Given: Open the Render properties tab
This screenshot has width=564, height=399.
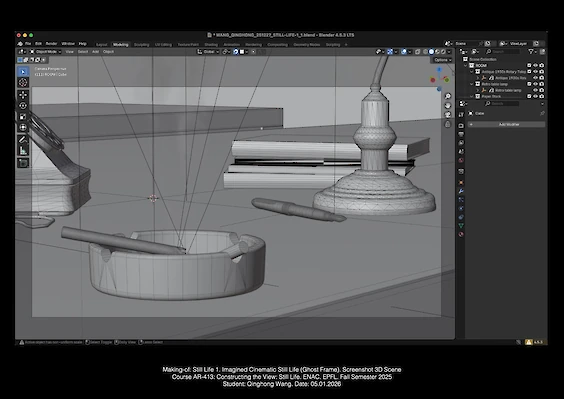Looking at the screenshot, I should click(x=461, y=126).
